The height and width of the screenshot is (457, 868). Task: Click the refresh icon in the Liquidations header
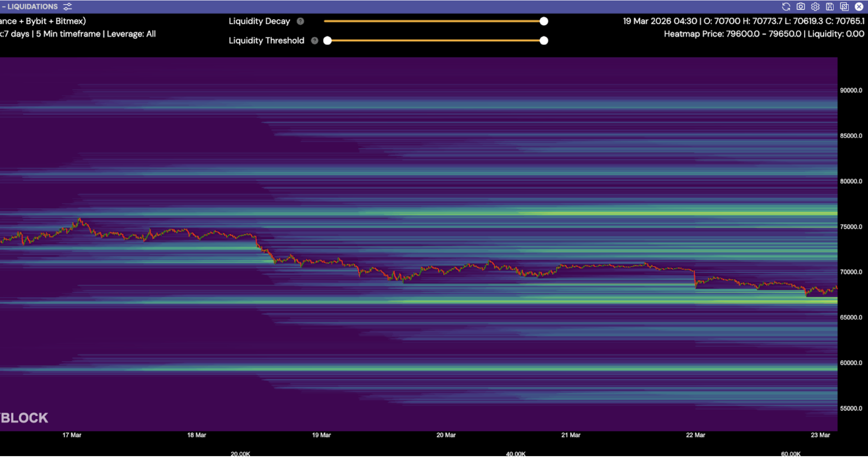point(786,7)
